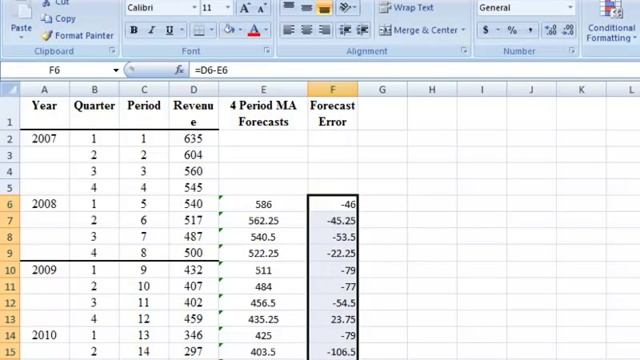Select Top Align icon

[x=289, y=8]
